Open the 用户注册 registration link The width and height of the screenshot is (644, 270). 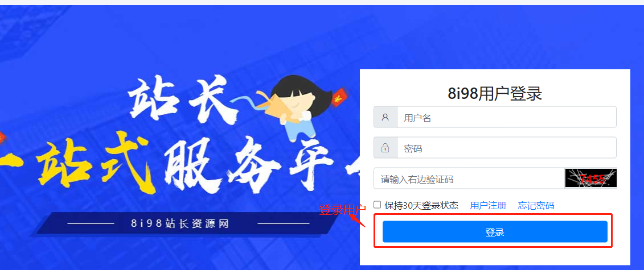(x=488, y=205)
